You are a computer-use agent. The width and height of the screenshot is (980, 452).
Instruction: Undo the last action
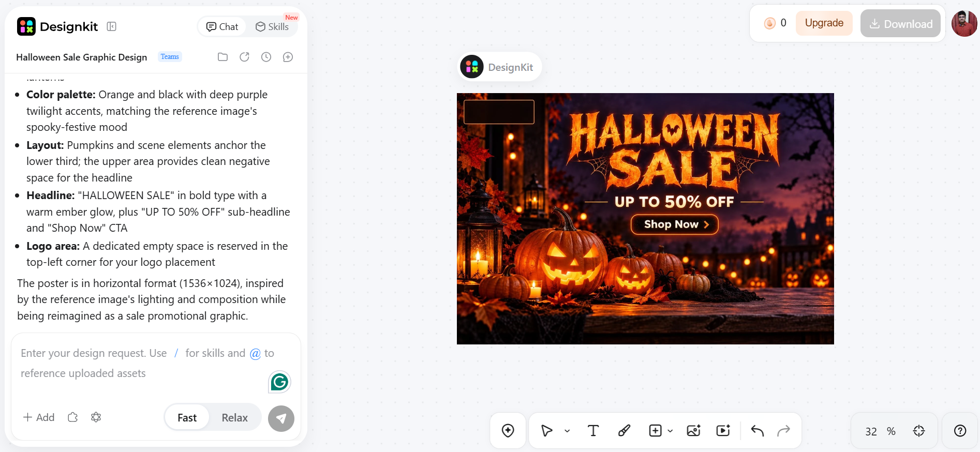coord(758,431)
